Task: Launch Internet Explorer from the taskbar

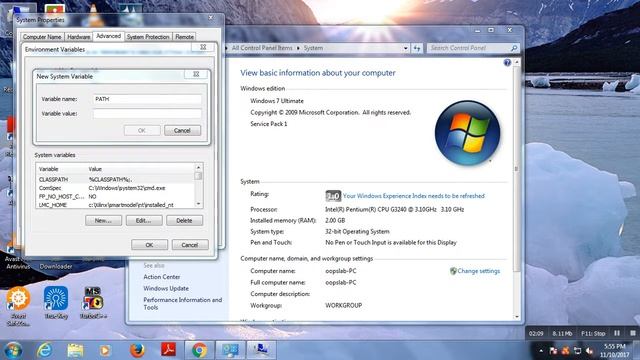Action: [44, 350]
